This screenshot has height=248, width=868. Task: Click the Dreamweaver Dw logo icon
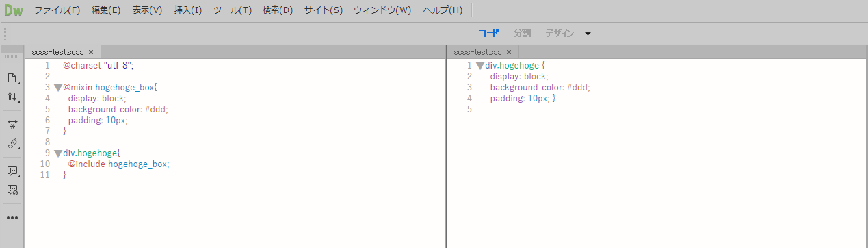[x=14, y=10]
